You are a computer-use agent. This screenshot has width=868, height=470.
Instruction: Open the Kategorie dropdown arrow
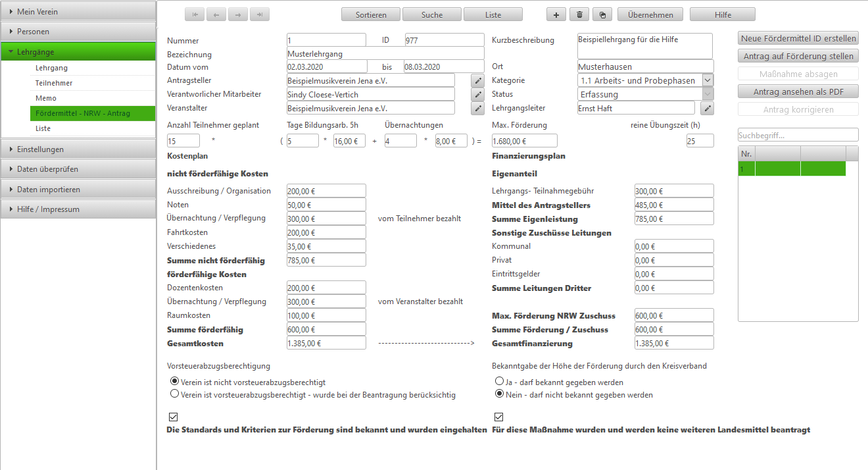tap(708, 80)
